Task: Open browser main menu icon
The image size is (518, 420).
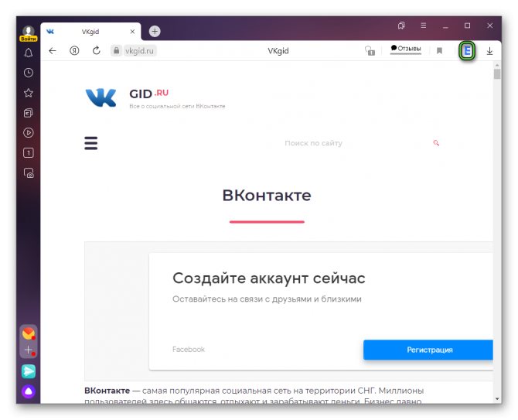Action: point(423,26)
